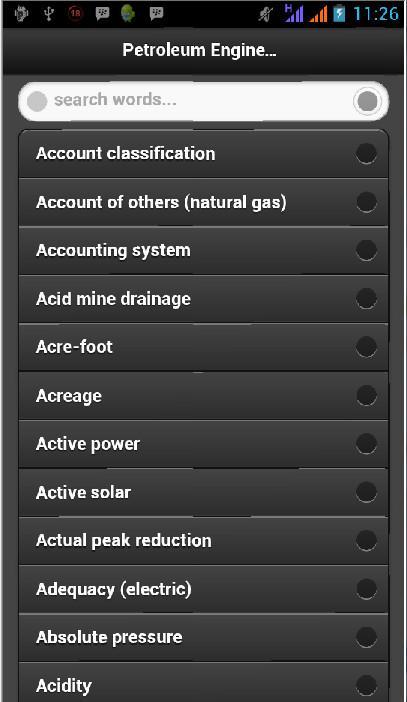
Task: Expand the Adequacy (electric) entry
Action: pyautogui.click(x=203, y=589)
